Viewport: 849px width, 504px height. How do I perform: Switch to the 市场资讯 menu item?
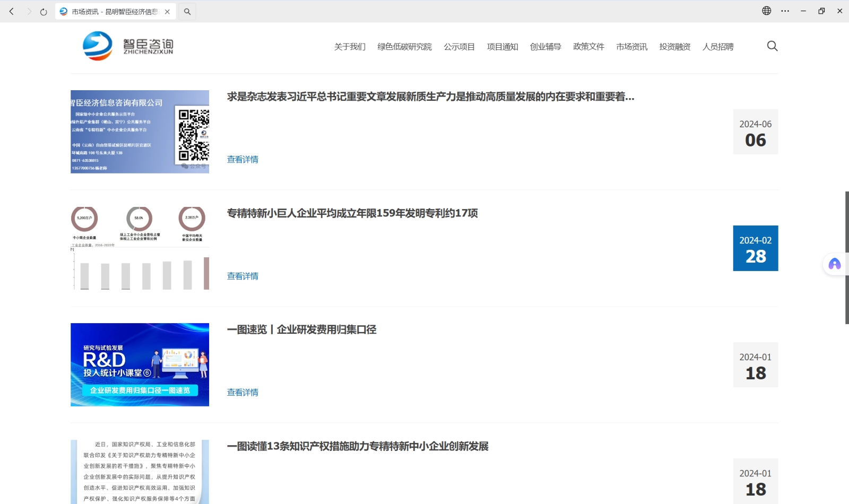click(x=631, y=46)
